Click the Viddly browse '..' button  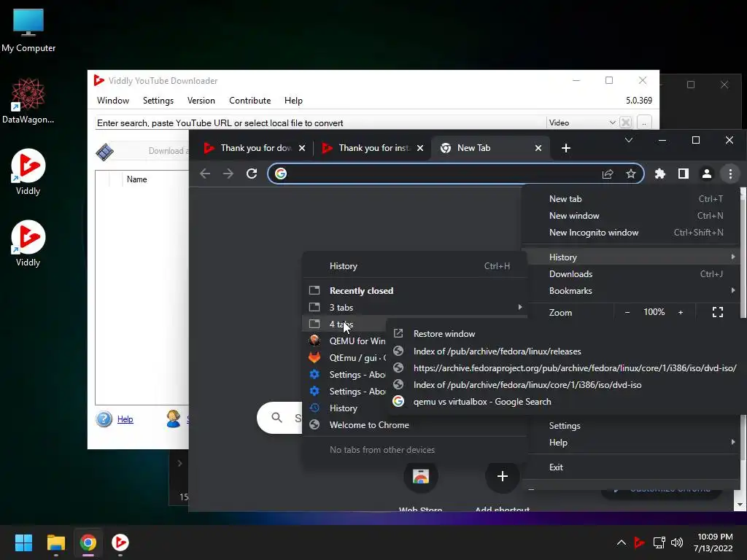coord(644,122)
